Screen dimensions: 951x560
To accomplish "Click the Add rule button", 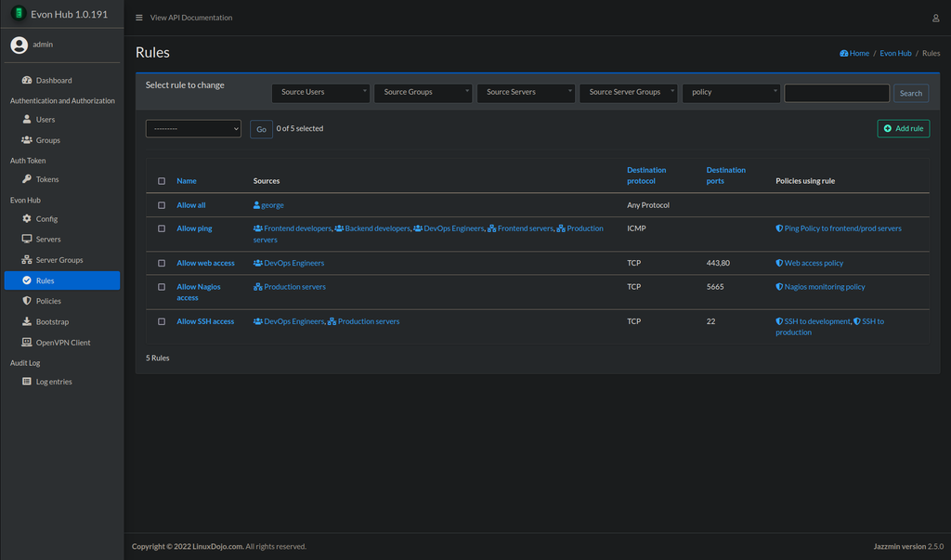I will pyautogui.click(x=903, y=129).
